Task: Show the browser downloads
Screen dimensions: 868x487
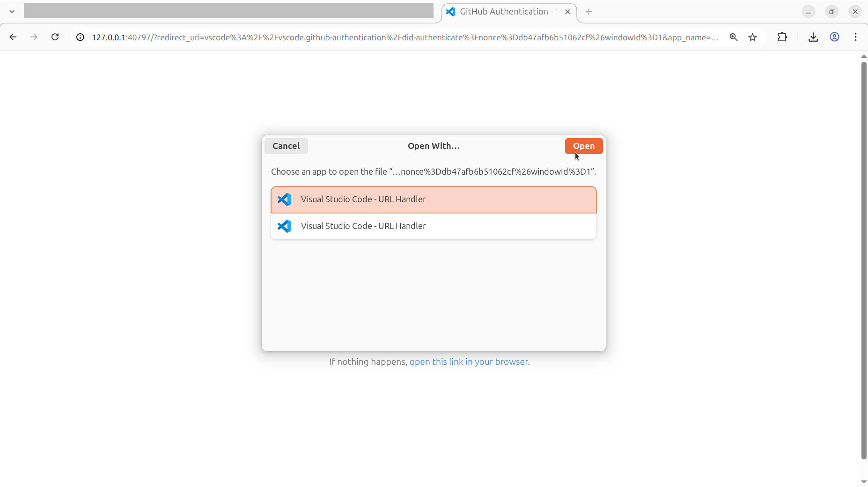Action: click(813, 37)
